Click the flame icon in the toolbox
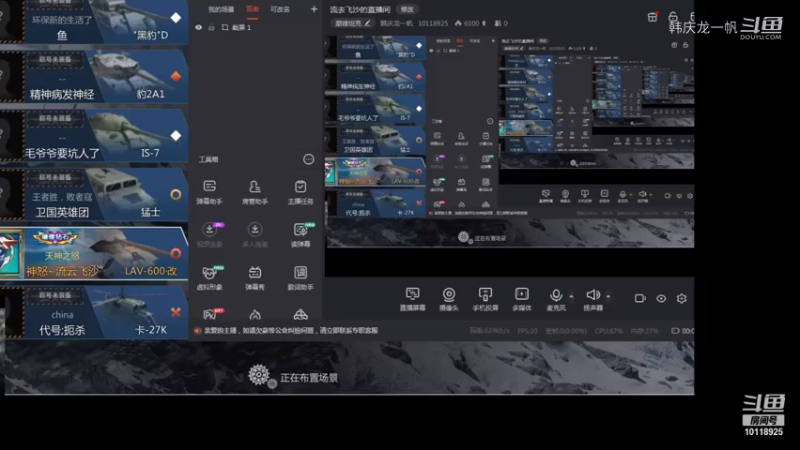Viewport: 800px width, 450px height. (255, 315)
